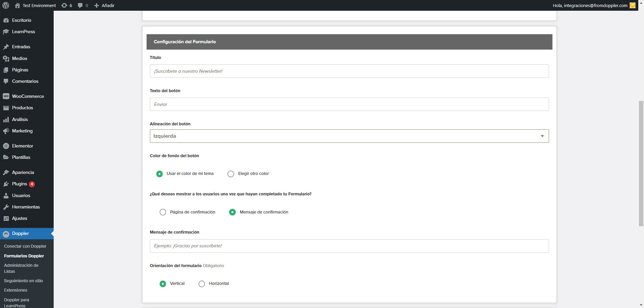The image size is (644, 308).
Task: Click the Test Environment site link
Action: point(39,5)
